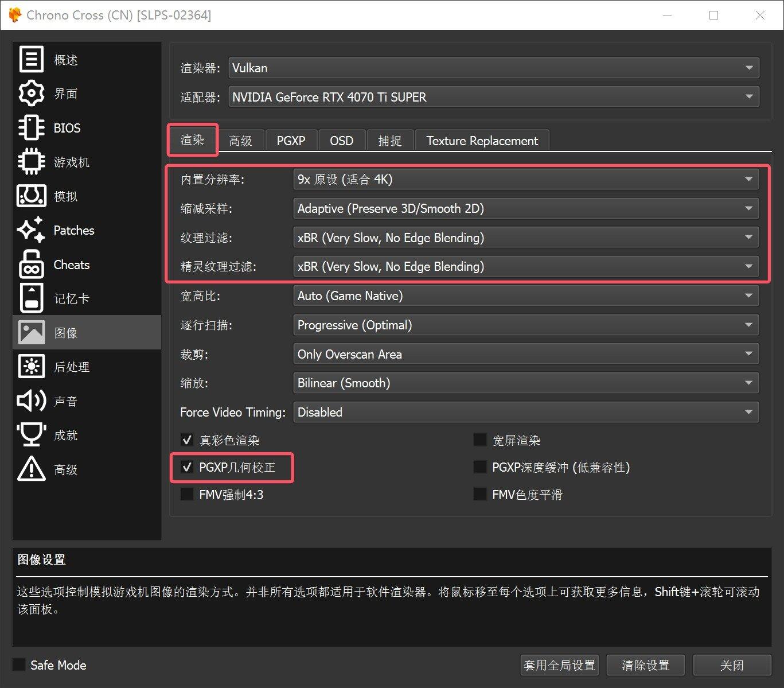Open the PGXP tab
This screenshot has height=688, width=784.
pyautogui.click(x=291, y=141)
